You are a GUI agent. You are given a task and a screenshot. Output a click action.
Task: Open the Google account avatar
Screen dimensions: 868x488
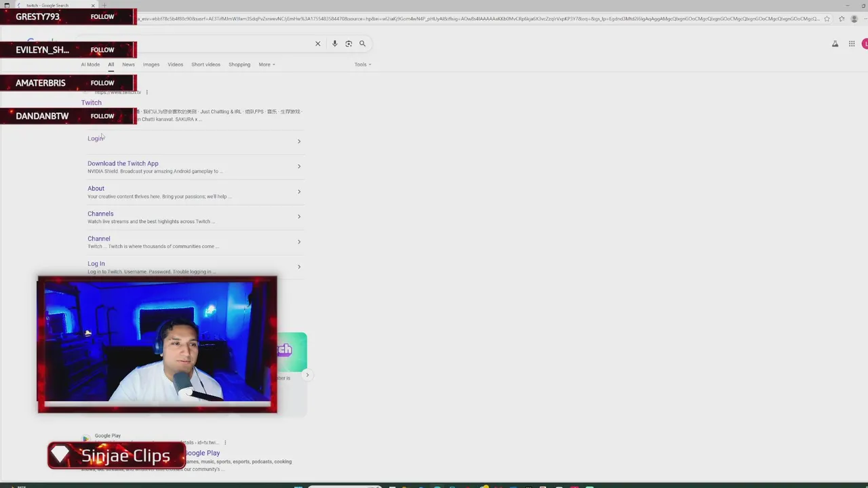click(865, 43)
